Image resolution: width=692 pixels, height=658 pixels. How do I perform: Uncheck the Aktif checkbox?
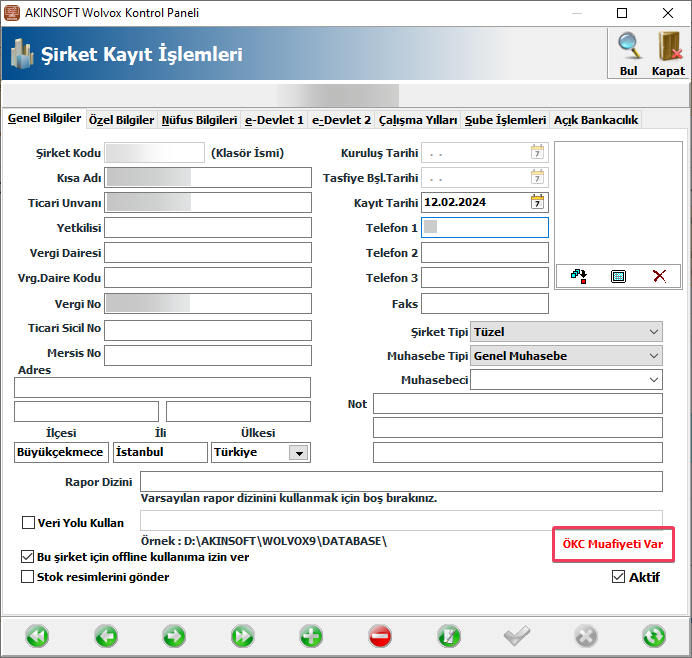pos(618,577)
